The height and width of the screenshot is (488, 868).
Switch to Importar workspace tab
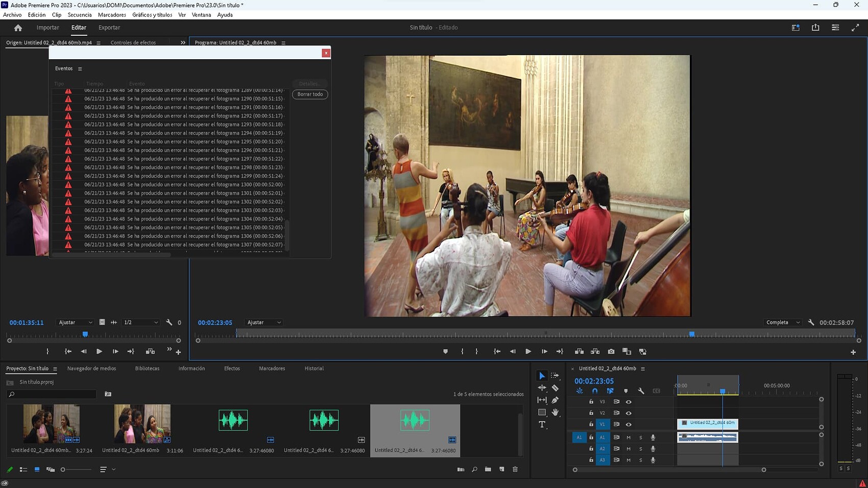(x=47, y=28)
